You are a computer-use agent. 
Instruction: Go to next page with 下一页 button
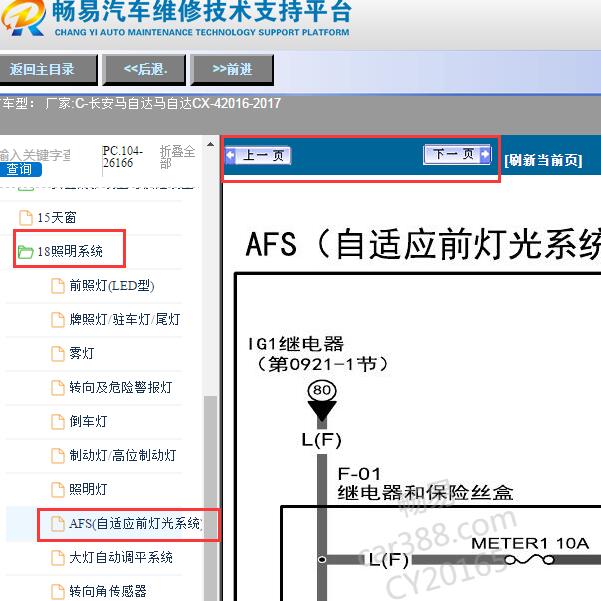tap(457, 154)
